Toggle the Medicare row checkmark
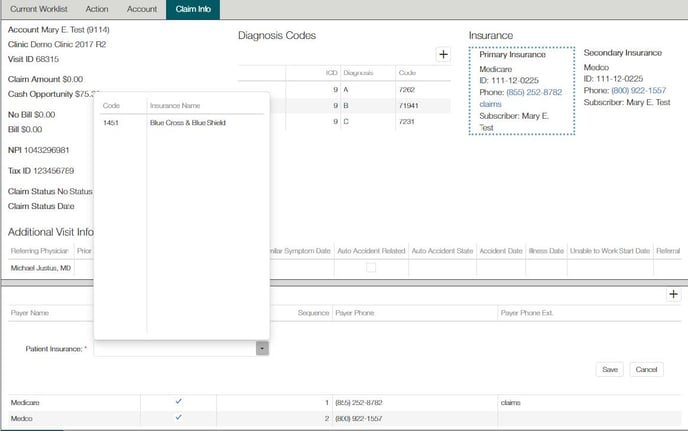The width and height of the screenshot is (688, 431). tap(178, 402)
